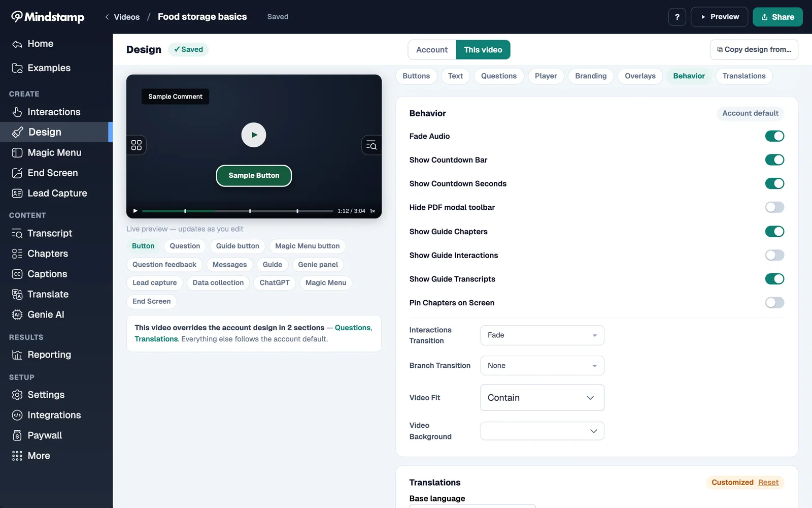Image resolution: width=812 pixels, height=508 pixels.
Task: Open the Lead Capture icon
Action: tap(17, 194)
